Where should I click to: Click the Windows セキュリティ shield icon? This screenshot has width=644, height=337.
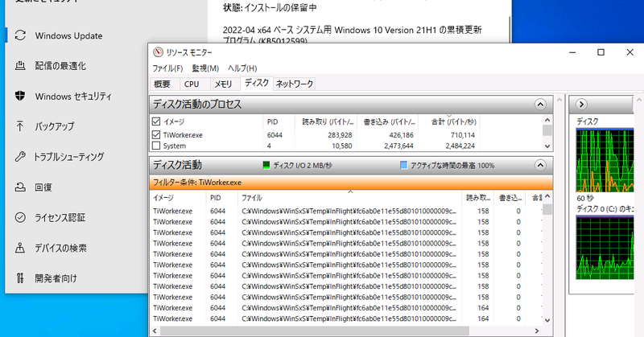(20, 96)
